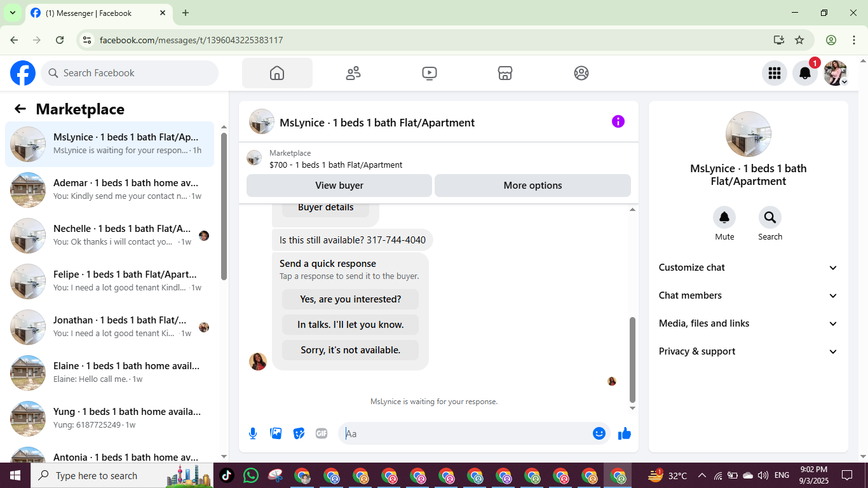This screenshot has width=868, height=488.
Task: Click the chat messages scrollbar thumb
Action: coord(632,360)
